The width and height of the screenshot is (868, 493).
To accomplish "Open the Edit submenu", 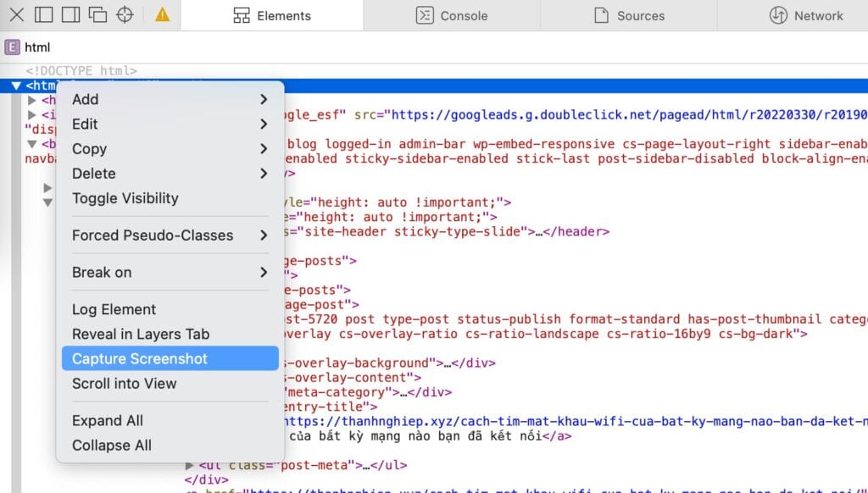I will [x=170, y=124].
